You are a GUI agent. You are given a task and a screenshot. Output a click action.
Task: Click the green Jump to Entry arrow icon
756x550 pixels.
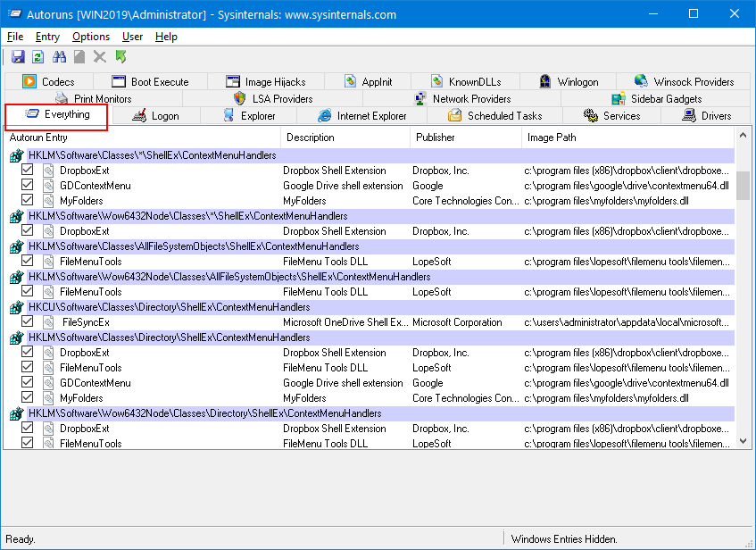coord(120,57)
